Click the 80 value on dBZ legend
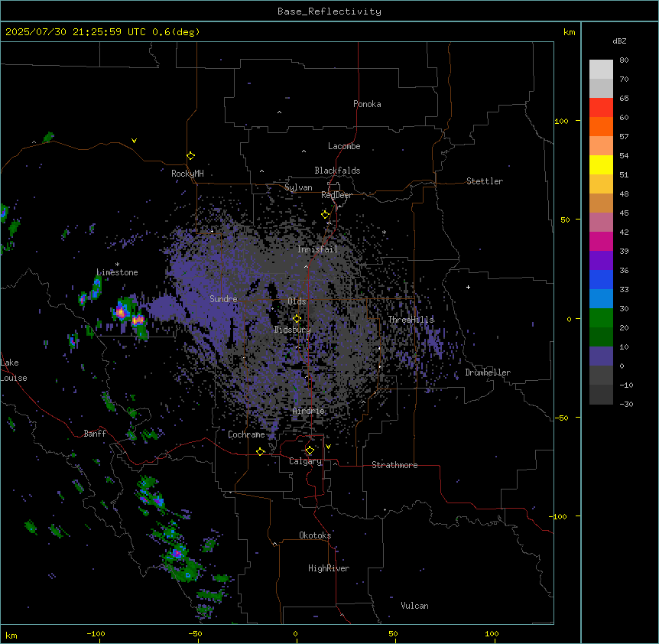 [624, 60]
